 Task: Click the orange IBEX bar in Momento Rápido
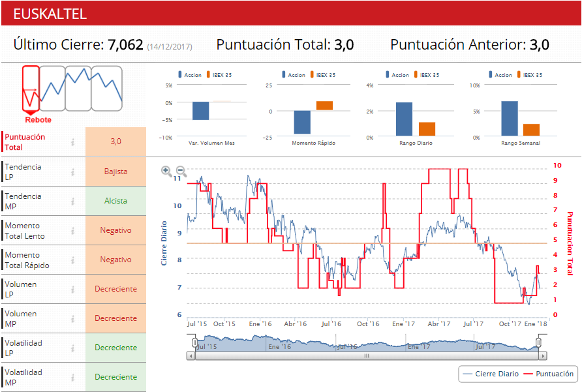[324, 106]
